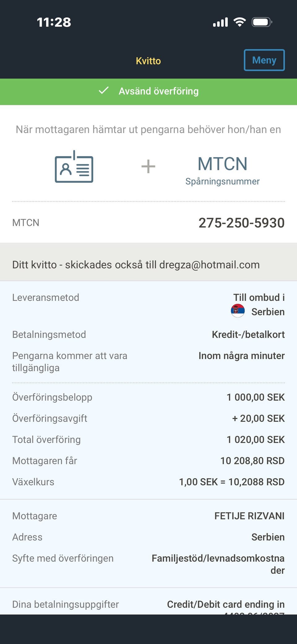
Task: Tap the white checkmark icon
Action: [x=104, y=91]
